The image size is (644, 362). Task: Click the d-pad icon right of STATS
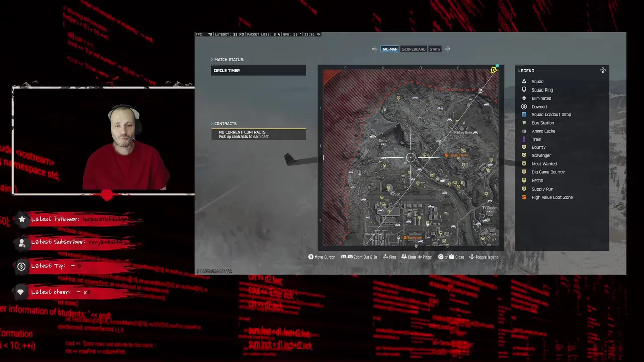[448, 49]
